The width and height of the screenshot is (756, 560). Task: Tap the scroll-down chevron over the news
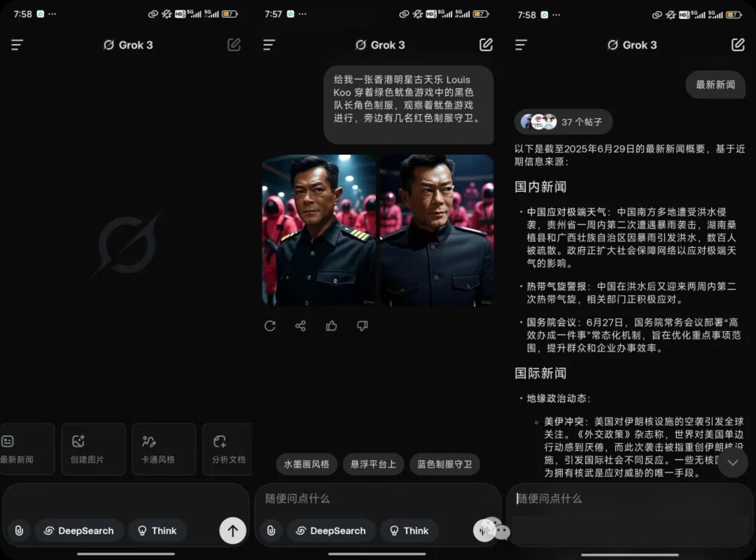click(732, 462)
